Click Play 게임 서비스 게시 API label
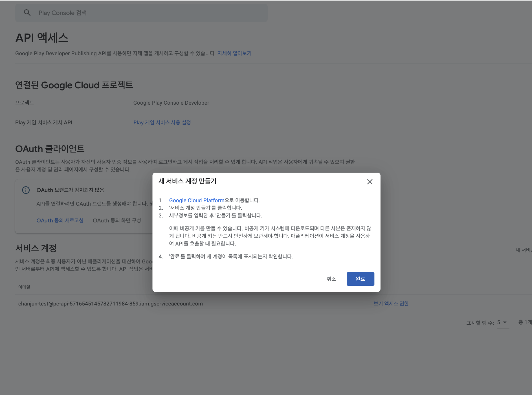 (44, 122)
